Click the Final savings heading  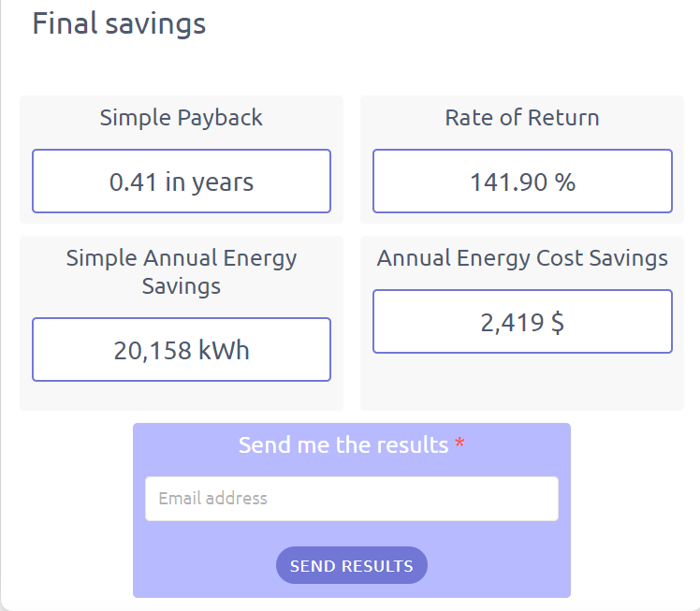click(119, 23)
